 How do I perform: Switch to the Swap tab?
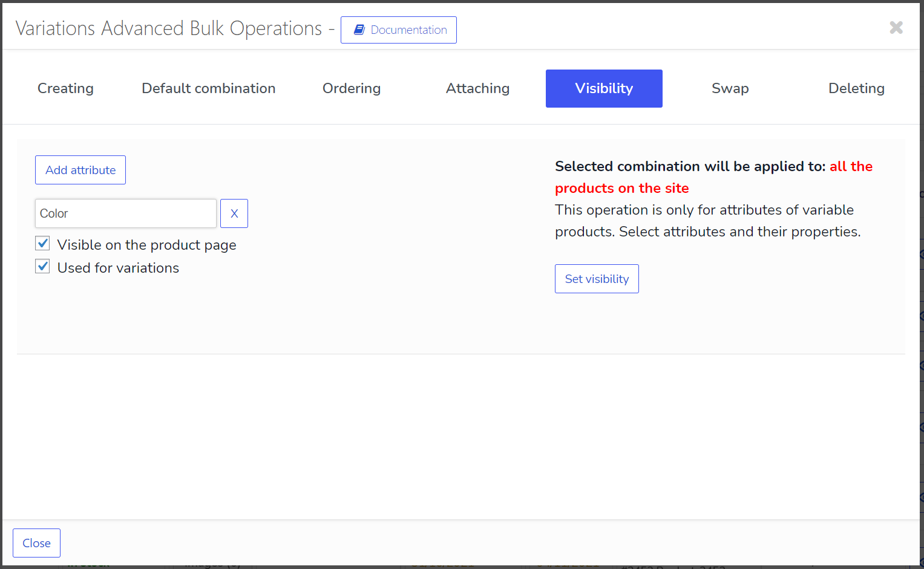[730, 88]
